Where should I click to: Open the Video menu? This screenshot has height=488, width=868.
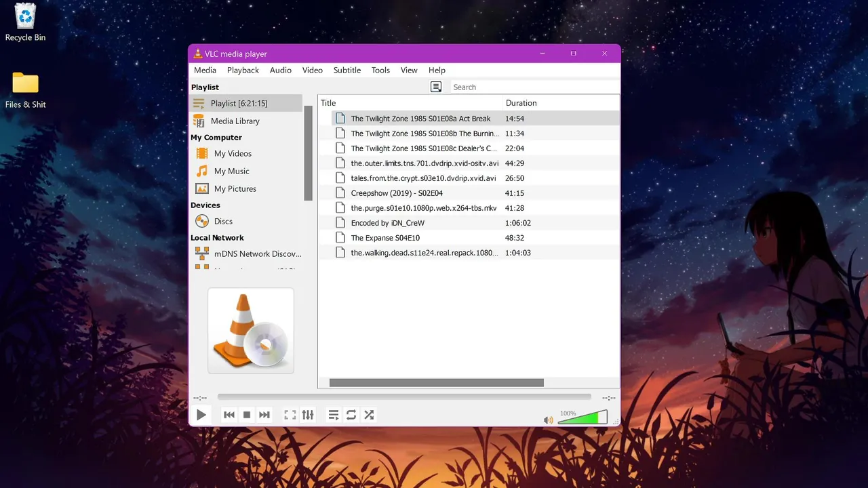coord(313,70)
